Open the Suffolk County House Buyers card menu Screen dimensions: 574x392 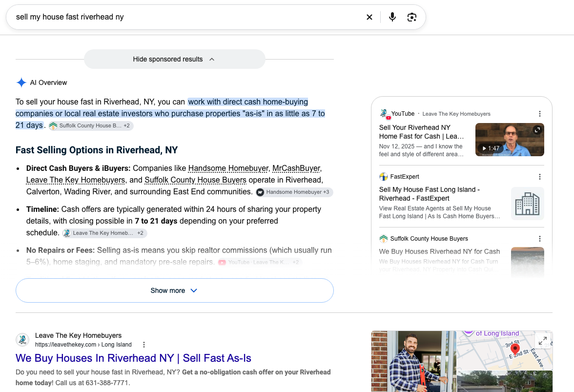(540, 239)
